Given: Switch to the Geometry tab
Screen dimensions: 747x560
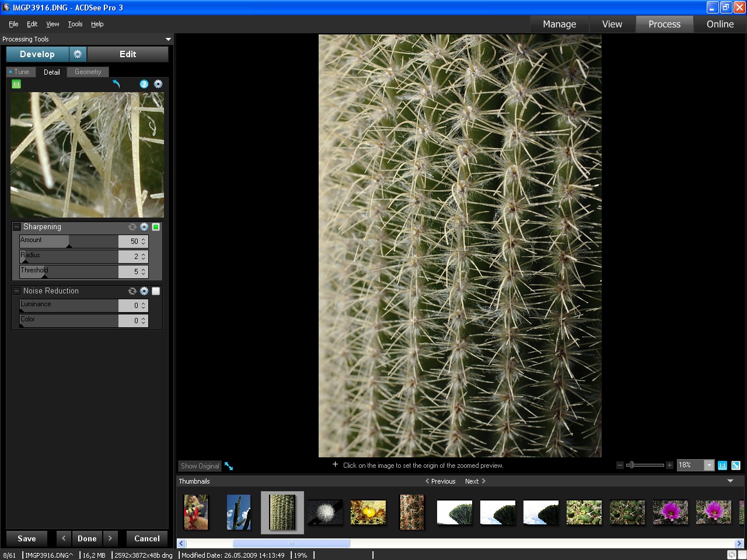Looking at the screenshot, I should pyautogui.click(x=88, y=72).
